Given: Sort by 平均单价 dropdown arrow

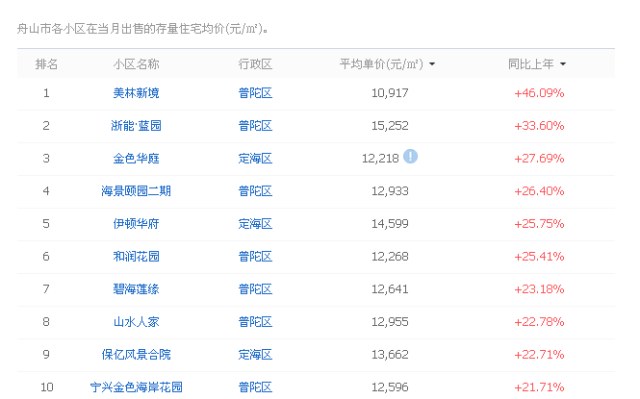Looking at the screenshot, I should 432,64.
